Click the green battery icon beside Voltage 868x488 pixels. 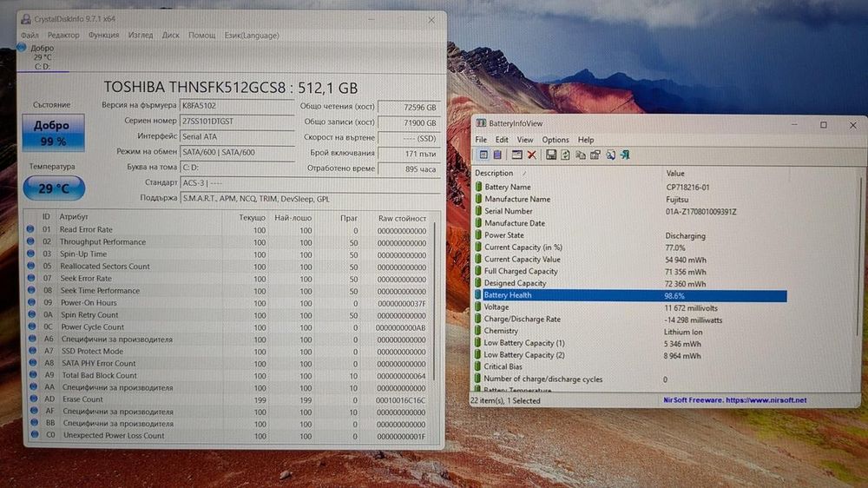(477, 307)
